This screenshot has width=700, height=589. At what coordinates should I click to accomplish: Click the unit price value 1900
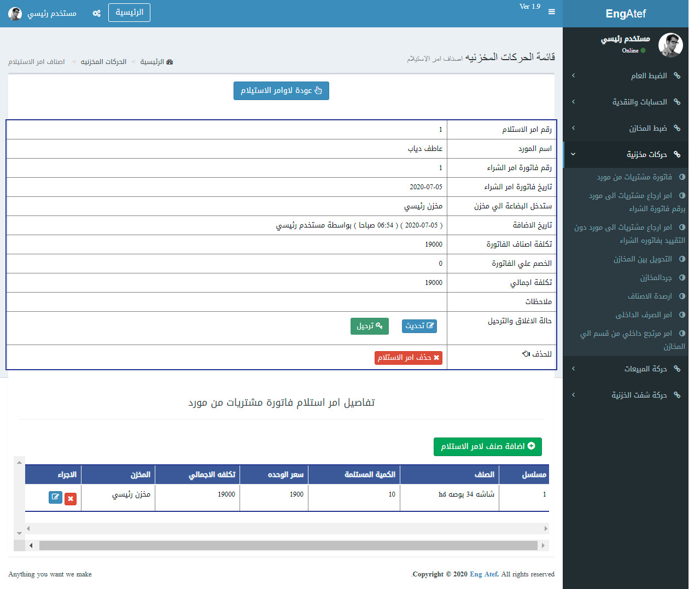click(x=296, y=494)
